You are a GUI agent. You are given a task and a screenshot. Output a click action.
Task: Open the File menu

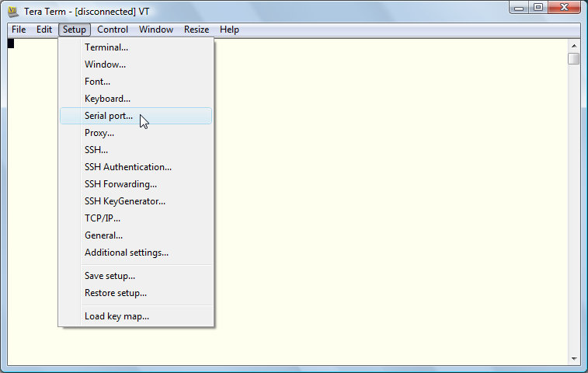coord(19,30)
